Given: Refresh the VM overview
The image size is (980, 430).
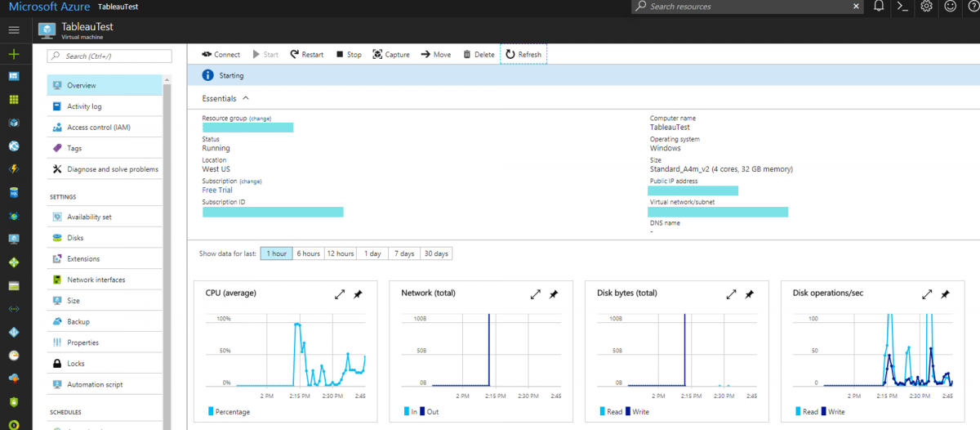Looking at the screenshot, I should pos(523,55).
